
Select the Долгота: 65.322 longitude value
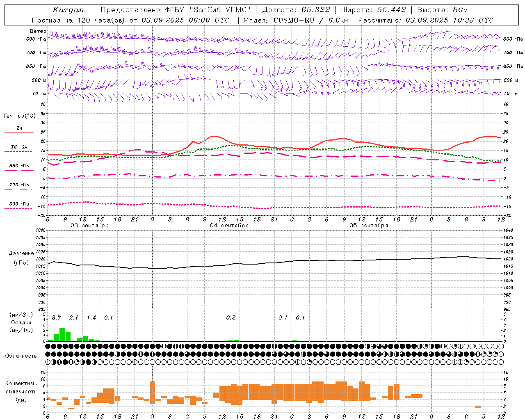296,10
